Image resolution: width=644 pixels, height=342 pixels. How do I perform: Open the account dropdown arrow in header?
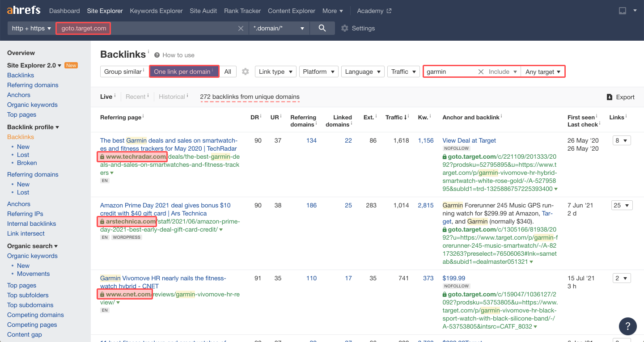[x=635, y=11]
